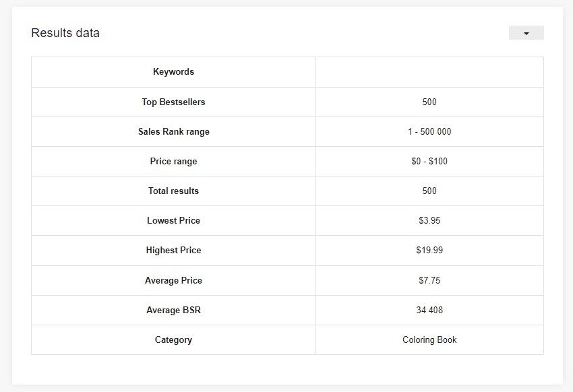Screen dimensions: 573x392
Task: Click the 1 - 500 000 rank value
Action: point(429,132)
